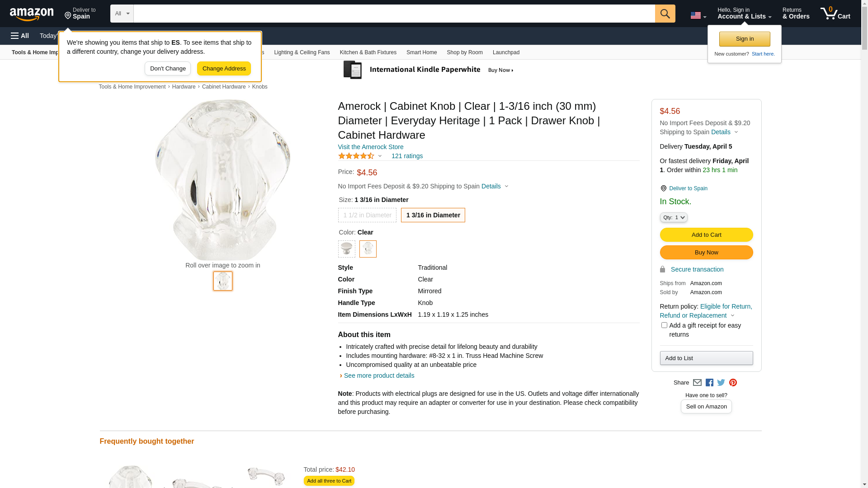Open the search category All dropdown
Viewport: 868px width, 488px height.
click(122, 14)
